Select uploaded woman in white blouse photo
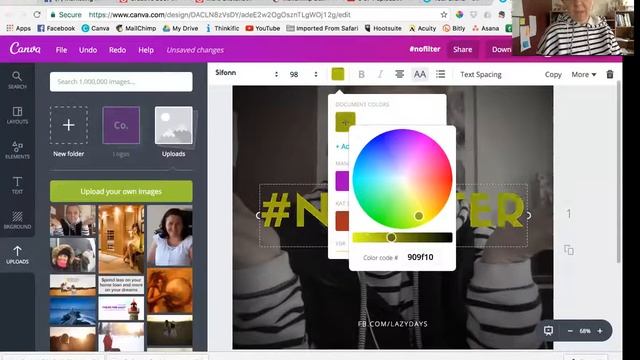This screenshot has width=640, height=360. point(170,236)
